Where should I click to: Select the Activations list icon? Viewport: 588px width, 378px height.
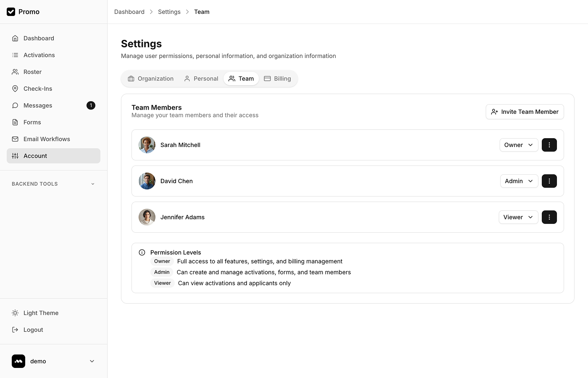coord(15,55)
